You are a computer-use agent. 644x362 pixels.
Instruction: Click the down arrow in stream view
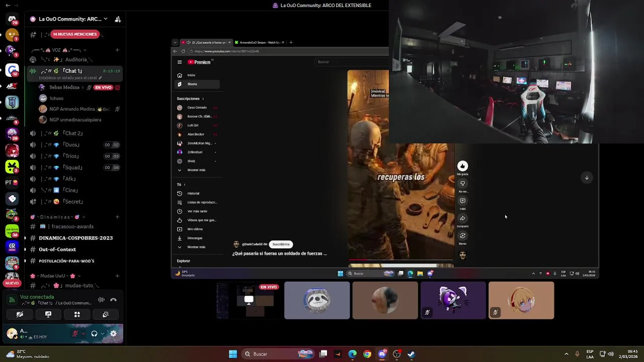(x=587, y=177)
